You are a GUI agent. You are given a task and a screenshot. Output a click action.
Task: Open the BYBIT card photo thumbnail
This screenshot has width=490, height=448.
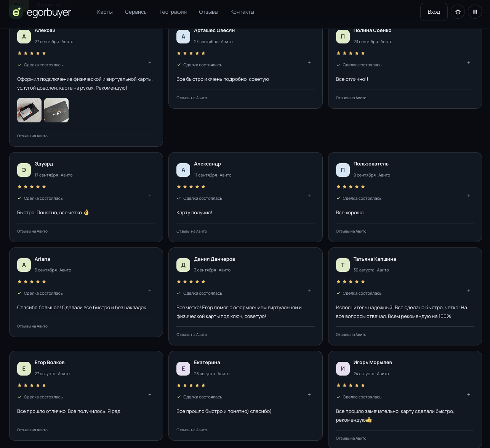coord(56,110)
